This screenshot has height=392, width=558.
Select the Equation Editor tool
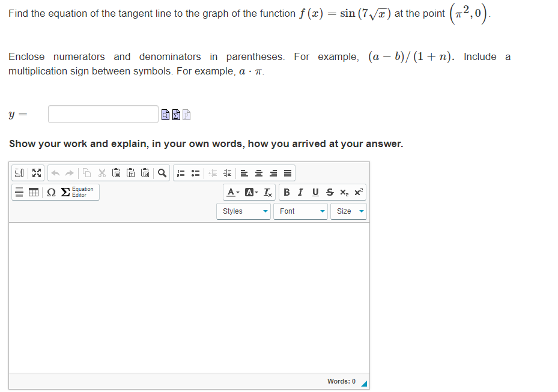[76, 192]
